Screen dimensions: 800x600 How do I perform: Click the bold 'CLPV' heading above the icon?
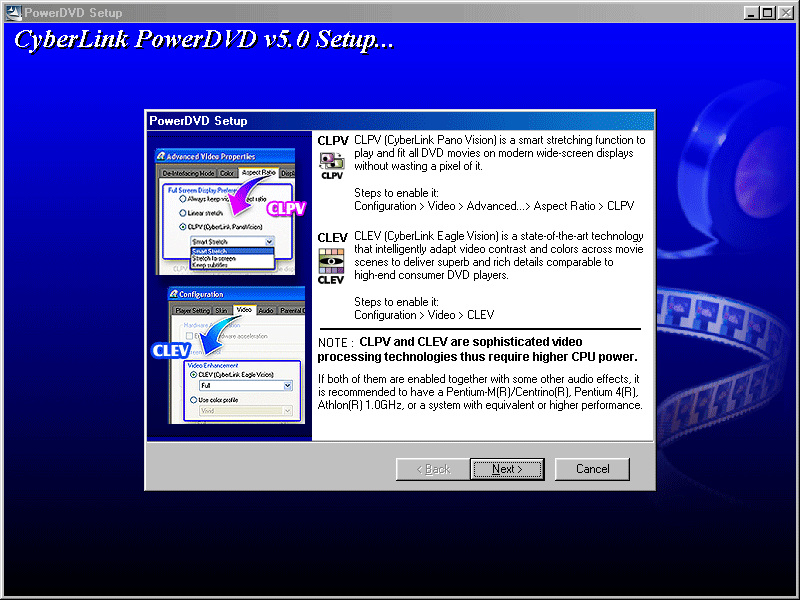pos(333,141)
